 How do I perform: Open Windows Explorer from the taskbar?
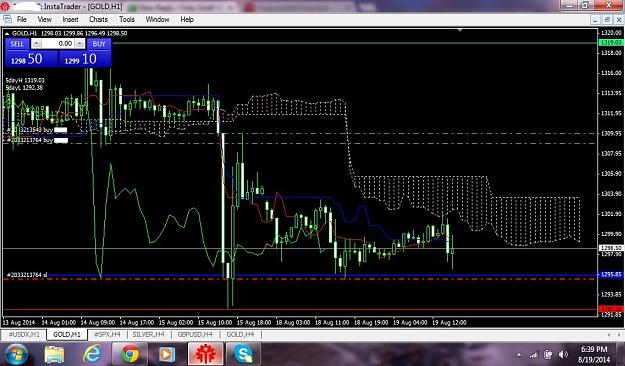(x=54, y=354)
